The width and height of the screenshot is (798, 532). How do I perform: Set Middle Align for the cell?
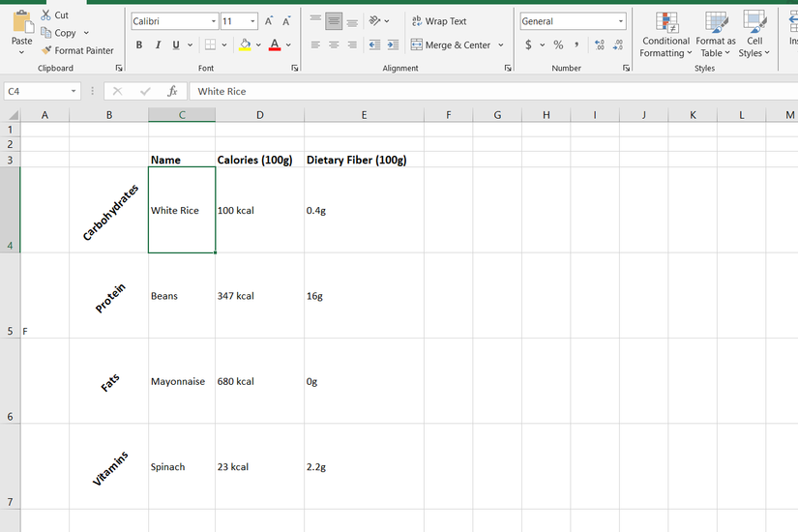point(334,21)
